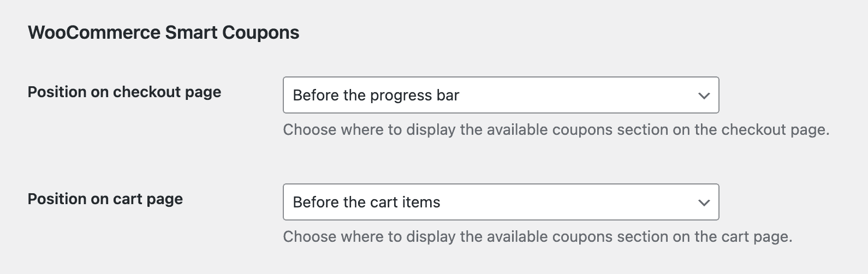Click the "WooCommerce Smart Coupons" heading
Image resolution: width=868 pixels, height=274 pixels.
(x=163, y=33)
